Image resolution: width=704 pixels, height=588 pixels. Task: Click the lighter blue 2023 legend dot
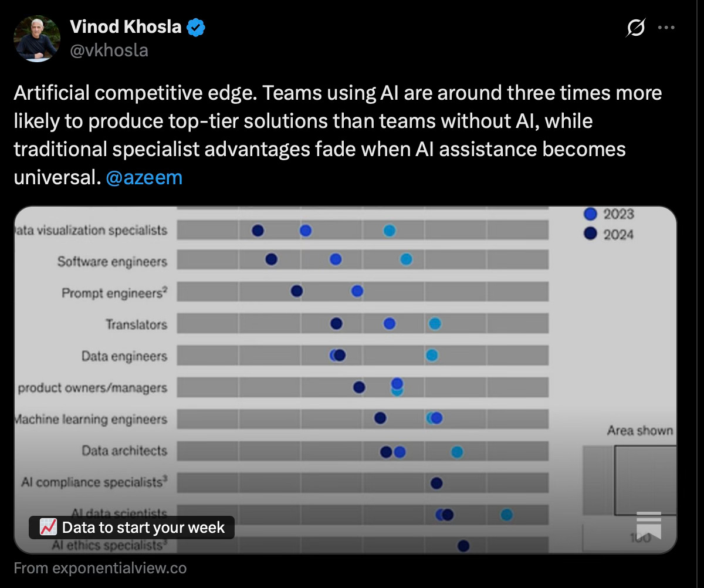point(590,215)
